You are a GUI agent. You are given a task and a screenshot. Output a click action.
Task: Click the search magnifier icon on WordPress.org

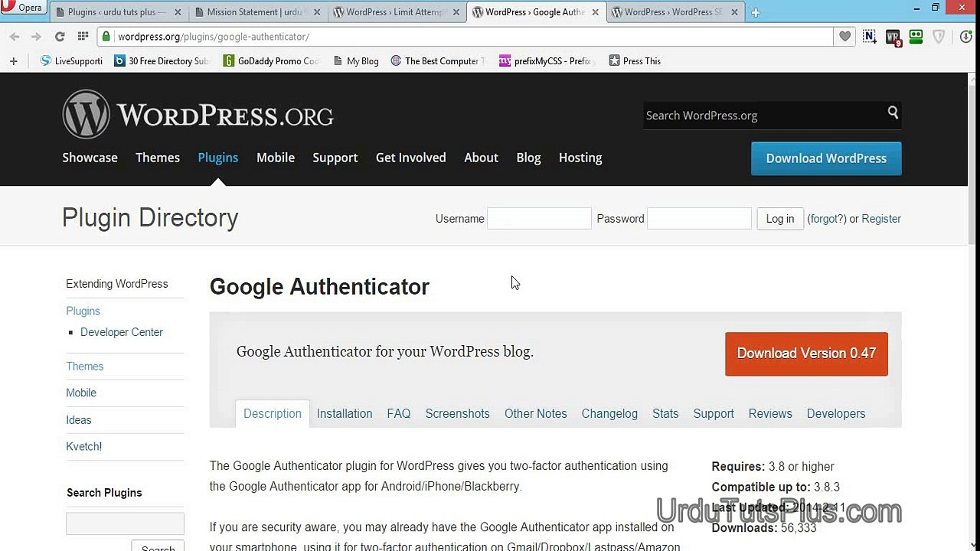pos(893,112)
